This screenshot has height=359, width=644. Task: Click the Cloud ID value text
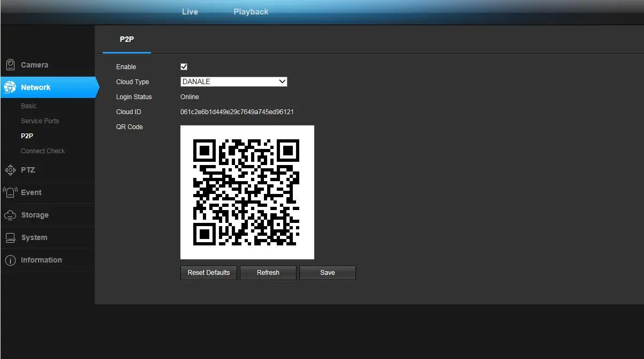(237, 112)
